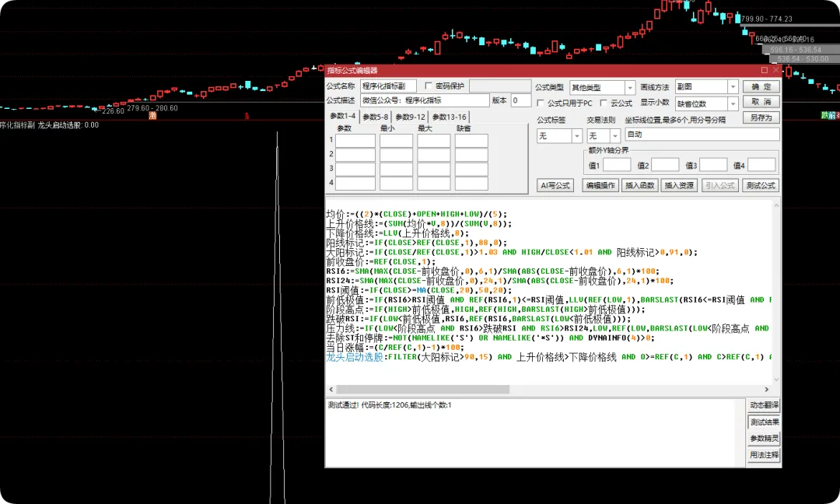Switch to 参数9-12 tab
This screenshot has width=840, height=504.
point(411,117)
